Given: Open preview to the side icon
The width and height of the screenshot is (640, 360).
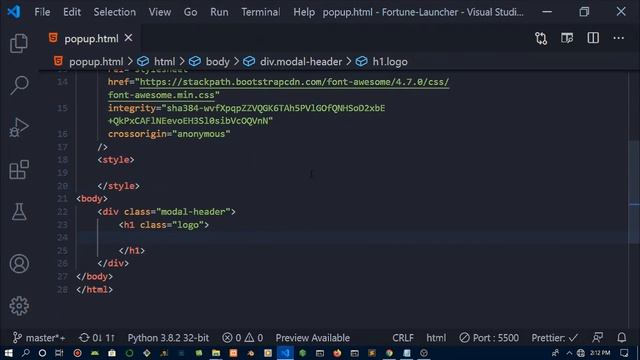Looking at the screenshot, I should pos(567,38).
